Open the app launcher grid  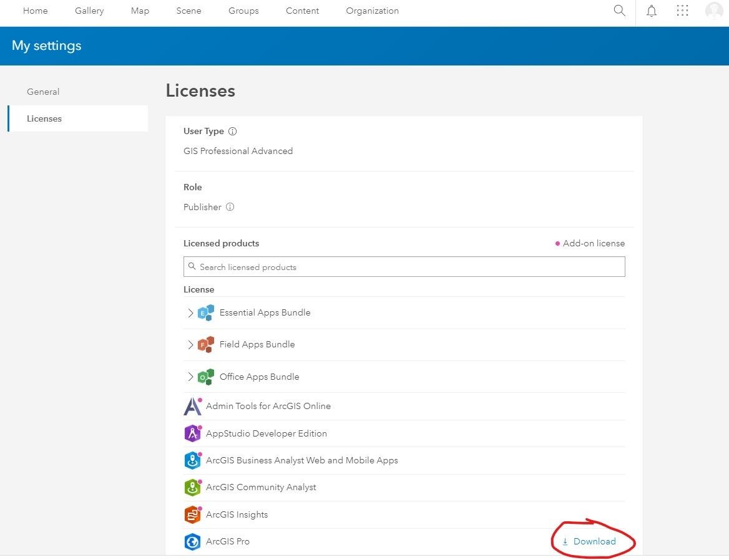pyautogui.click(x=682, y=11)
